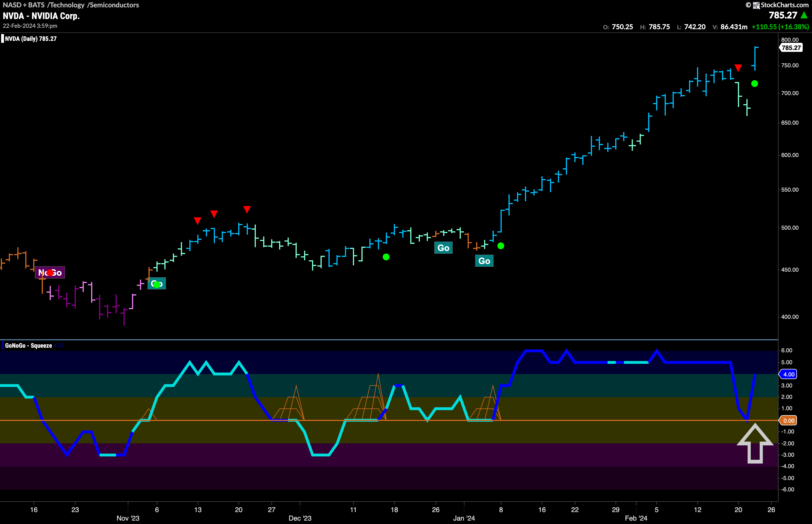Click the volume value V: 86.431m
Image resolution: width=812 pixels, height=524 pixels.
(730, 27)
